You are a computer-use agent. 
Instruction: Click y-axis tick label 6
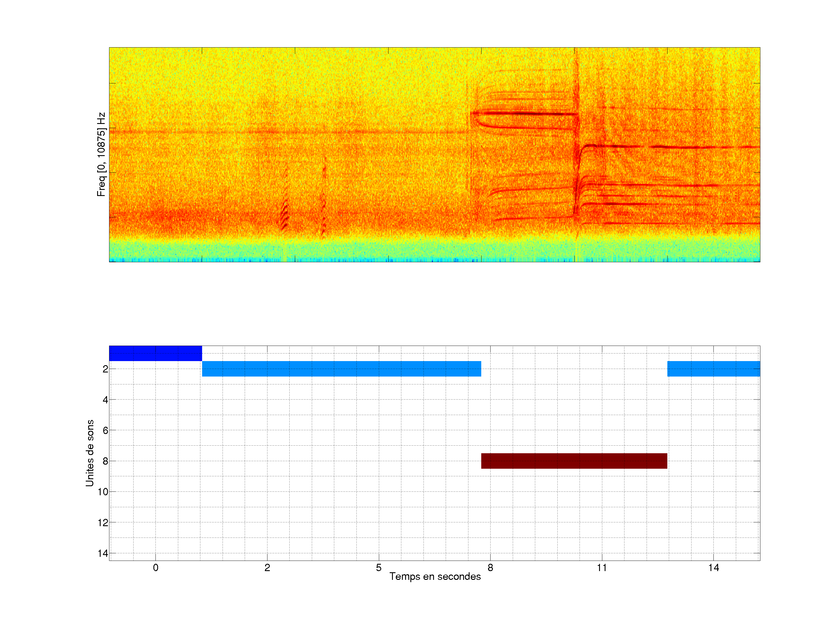pos(105,430)
